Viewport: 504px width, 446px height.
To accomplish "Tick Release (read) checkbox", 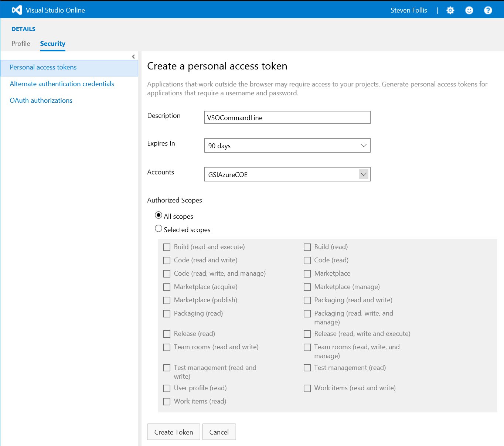I will pos(167,334).
